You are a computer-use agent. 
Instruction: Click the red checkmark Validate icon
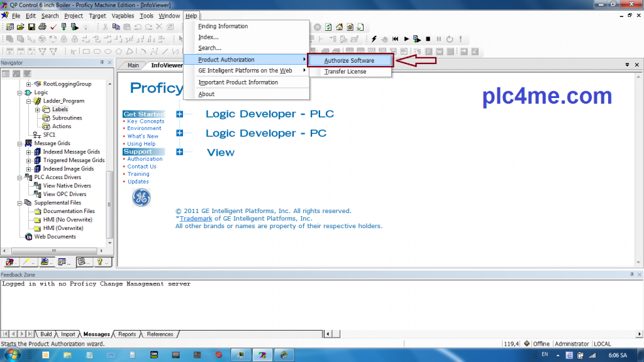[53, 27]
